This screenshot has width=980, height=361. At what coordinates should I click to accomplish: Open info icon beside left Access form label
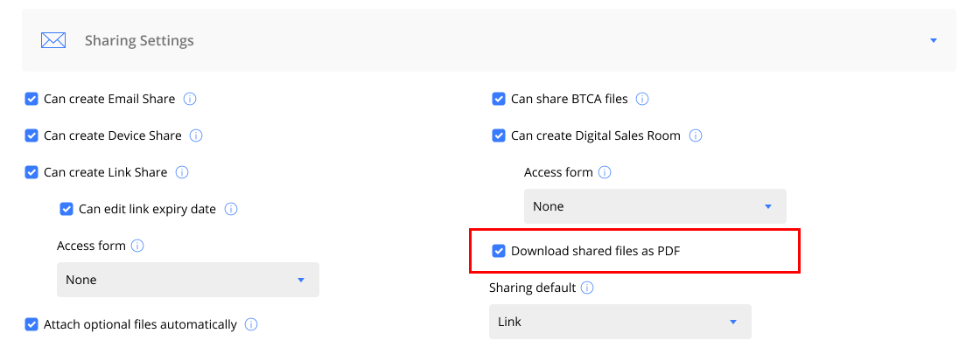(x=137, y=246)
